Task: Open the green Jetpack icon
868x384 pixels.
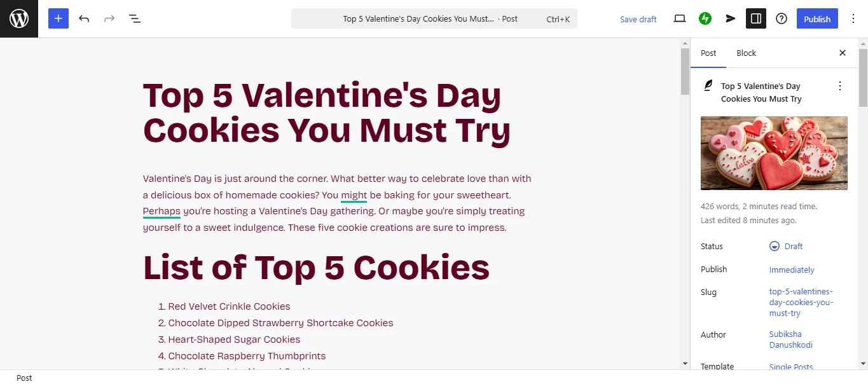Action: click(x=705, y=18)
